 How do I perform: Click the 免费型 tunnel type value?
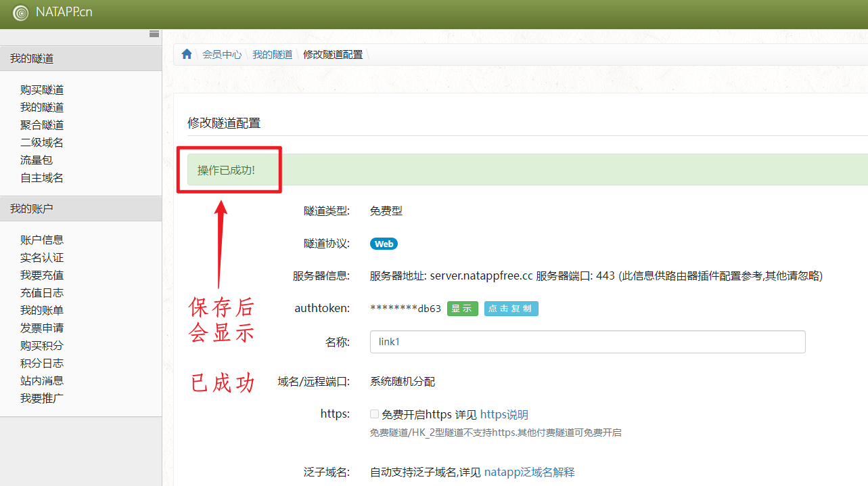[386, 211]
